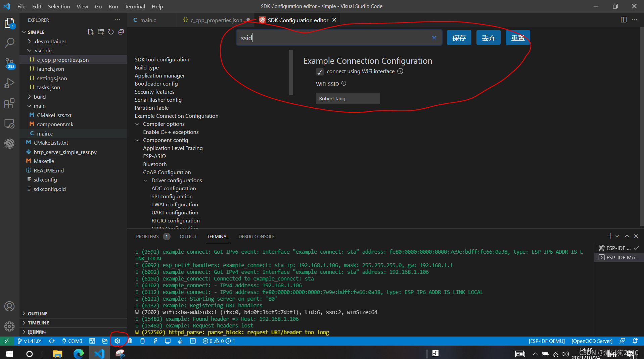This screenshot has width=644, height=359.
Task: Click the full clean trash icon in status bar
Action: tap(130, 341)
